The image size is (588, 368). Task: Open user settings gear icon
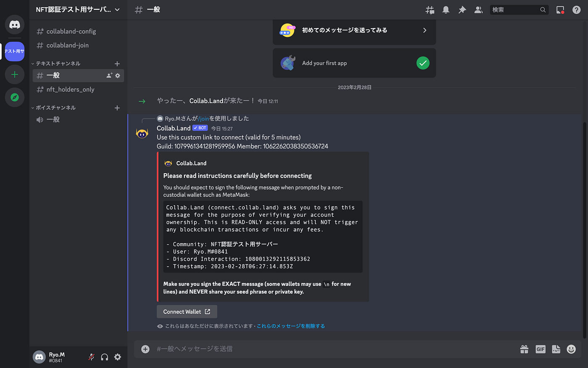click(118, 357)
